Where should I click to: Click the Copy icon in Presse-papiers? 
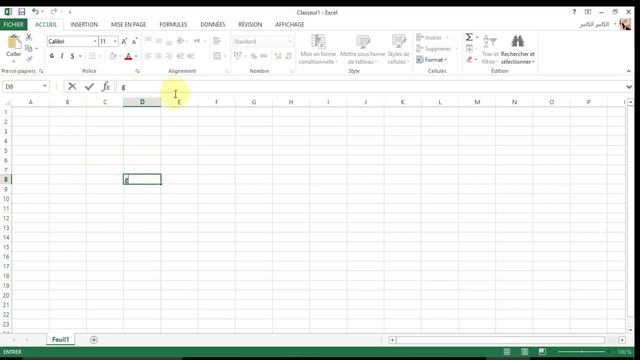(x=29, y=49)
